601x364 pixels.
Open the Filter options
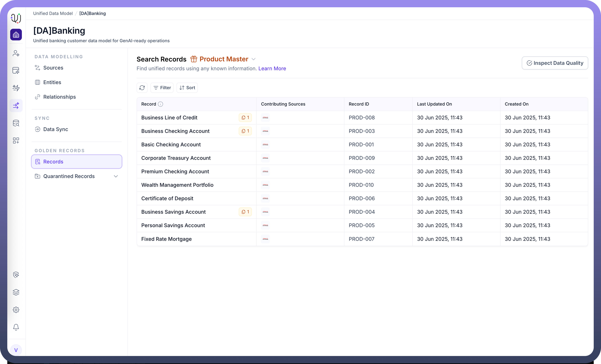[162, 88]
